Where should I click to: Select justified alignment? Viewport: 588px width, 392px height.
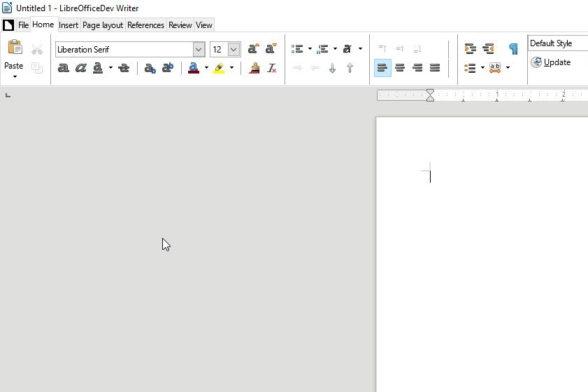point(435,68)
